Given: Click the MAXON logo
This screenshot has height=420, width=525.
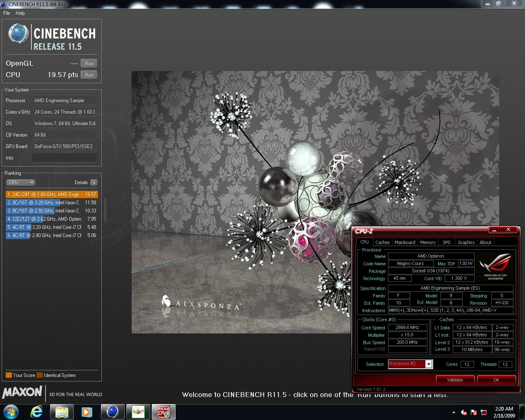Looking at the screenshot, I should point(22,392).
